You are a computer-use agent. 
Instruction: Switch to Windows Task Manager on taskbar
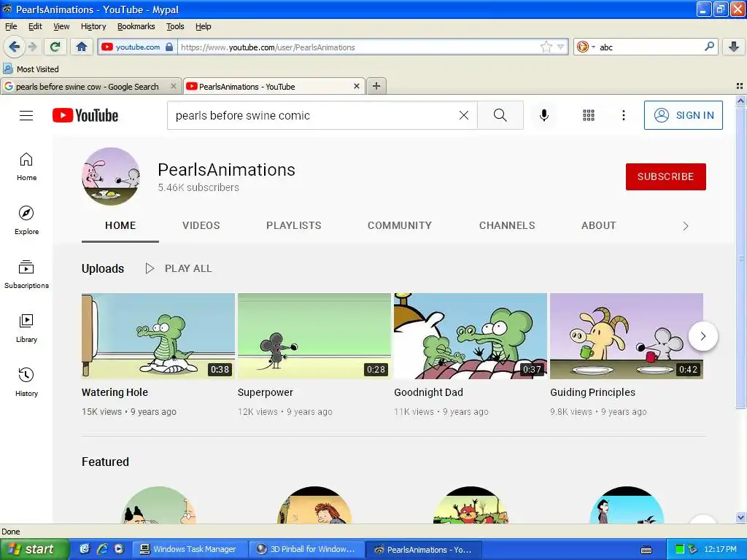coord(189,549)
